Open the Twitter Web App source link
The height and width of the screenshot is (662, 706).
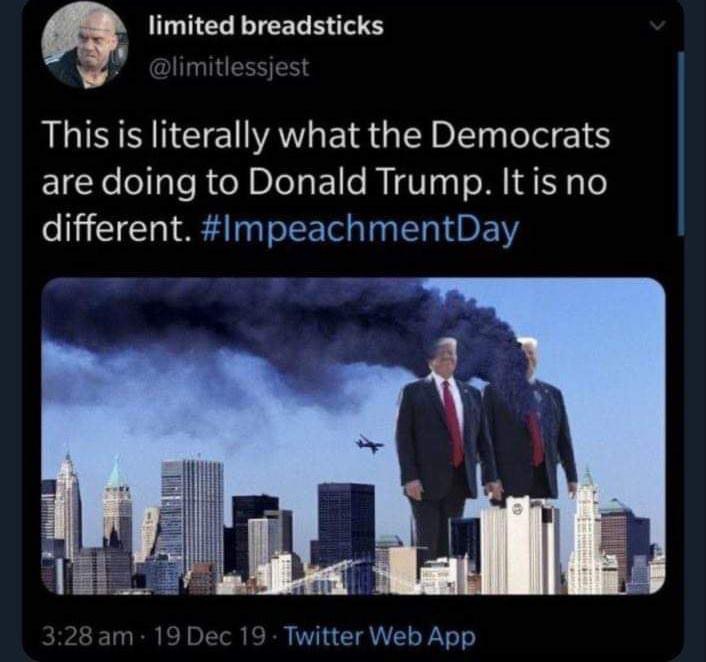[380, 636]
